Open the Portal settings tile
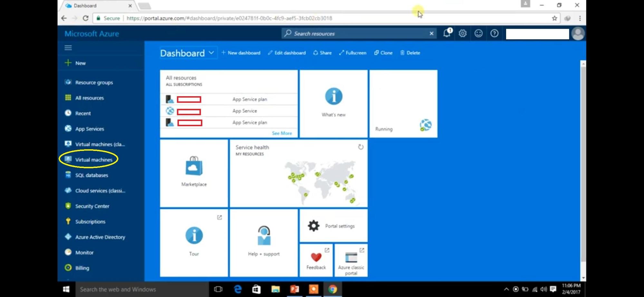Image resolution: width=644 pixels, height=297 pixels. 333,226
